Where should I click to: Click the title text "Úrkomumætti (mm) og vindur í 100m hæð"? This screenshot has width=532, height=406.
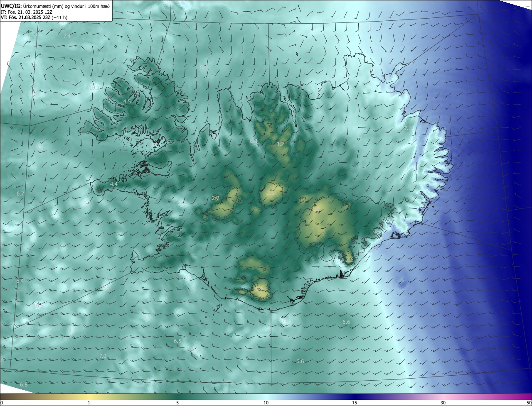(x=67, y=6)
